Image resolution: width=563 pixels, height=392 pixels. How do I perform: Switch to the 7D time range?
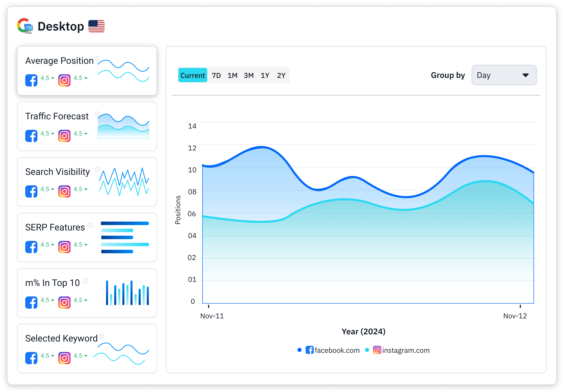216,75
